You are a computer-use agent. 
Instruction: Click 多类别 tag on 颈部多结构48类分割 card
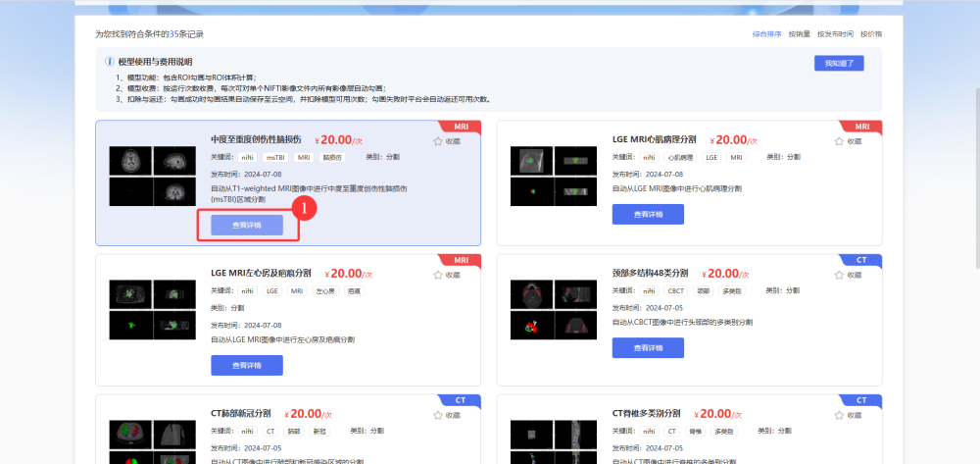(x=732, y=291)
